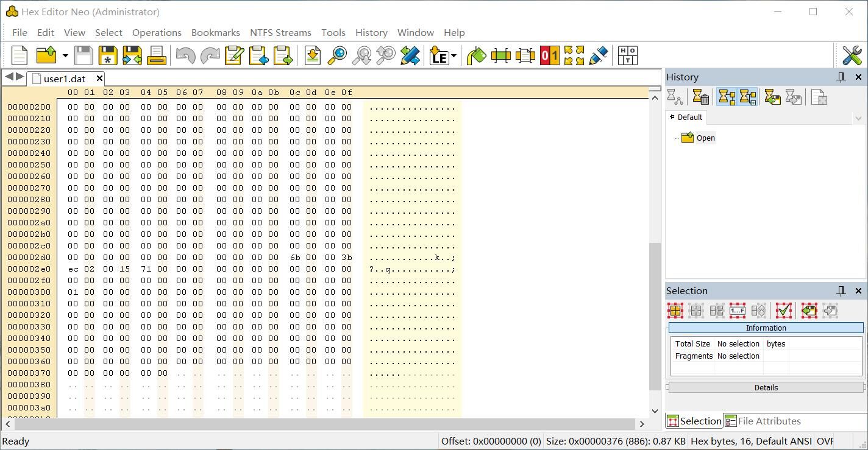Click the New file toolbar icon
Screen dimensions: 868x450
coord(20,55)
